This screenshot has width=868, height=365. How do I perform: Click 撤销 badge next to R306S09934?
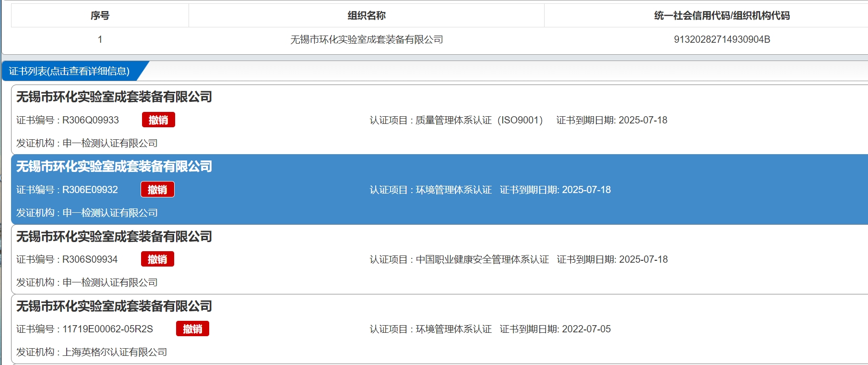(157, 259)
